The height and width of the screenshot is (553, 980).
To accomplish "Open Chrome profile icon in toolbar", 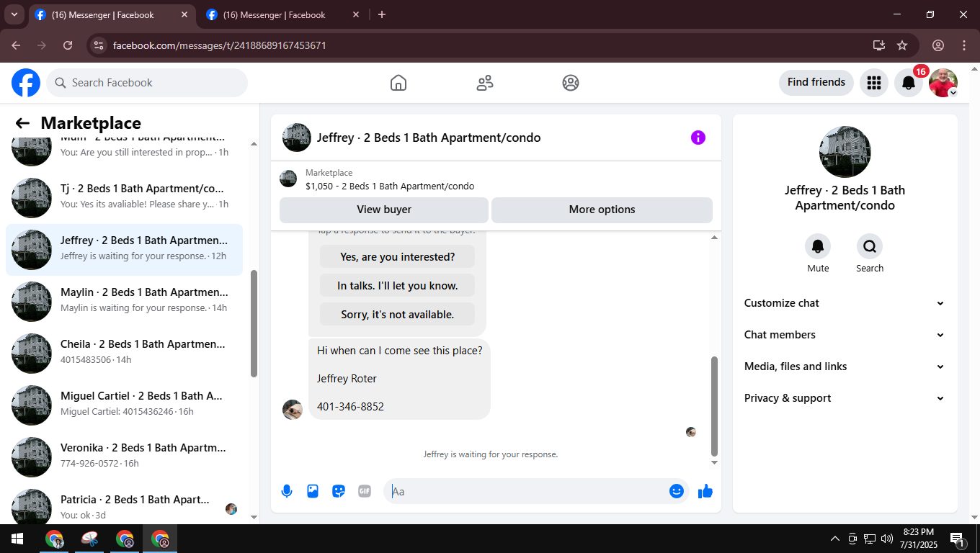I will point(938,45).
